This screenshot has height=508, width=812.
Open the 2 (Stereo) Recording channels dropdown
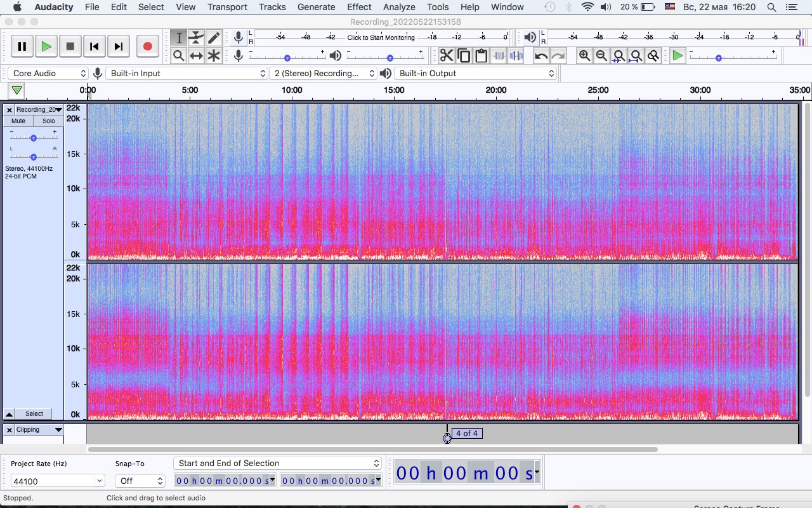(x=323, y=74)
